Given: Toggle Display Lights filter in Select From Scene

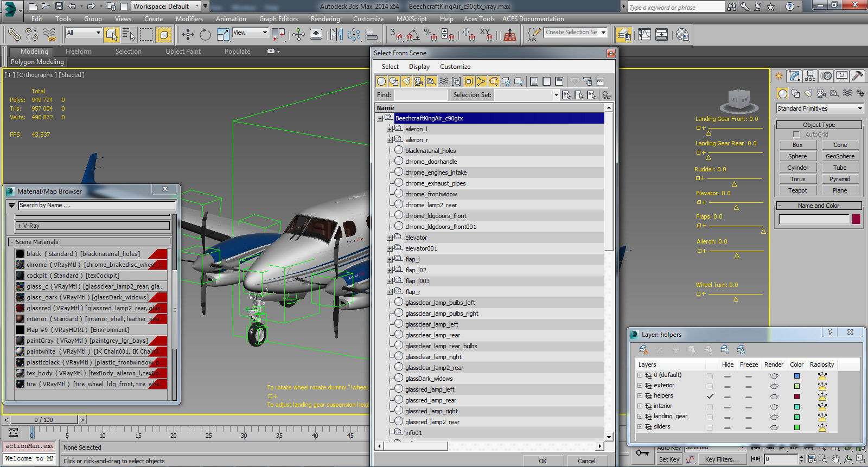Looking at the screenshot, I should [x=406, y=81].
